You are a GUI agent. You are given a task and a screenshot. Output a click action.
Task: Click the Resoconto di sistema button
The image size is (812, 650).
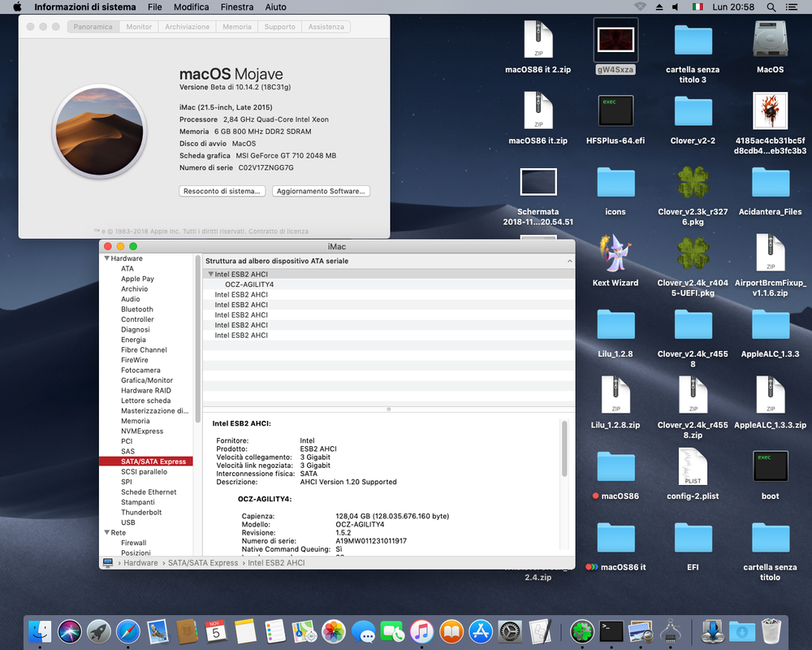pyautogui.click(x=222, y=191)
